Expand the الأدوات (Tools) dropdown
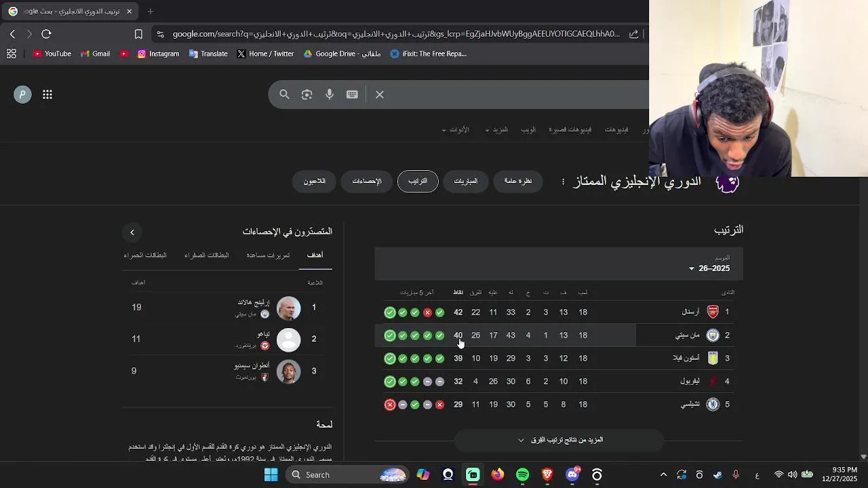Screen dimensions: 868x488 [456, 129]
